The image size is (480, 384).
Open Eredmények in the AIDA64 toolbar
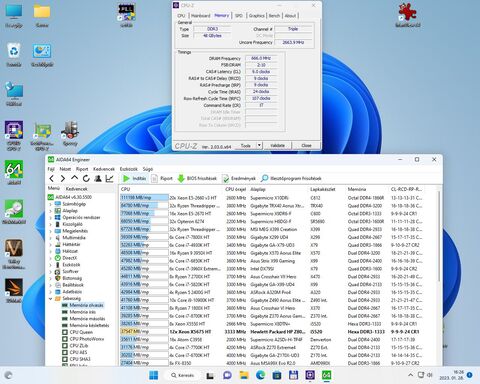(x=239, y=179)
